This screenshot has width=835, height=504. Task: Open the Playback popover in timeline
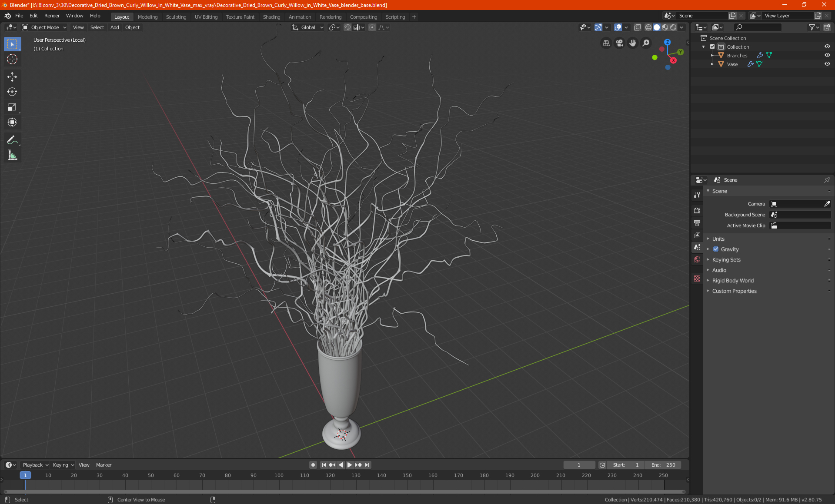coord(35,464)
